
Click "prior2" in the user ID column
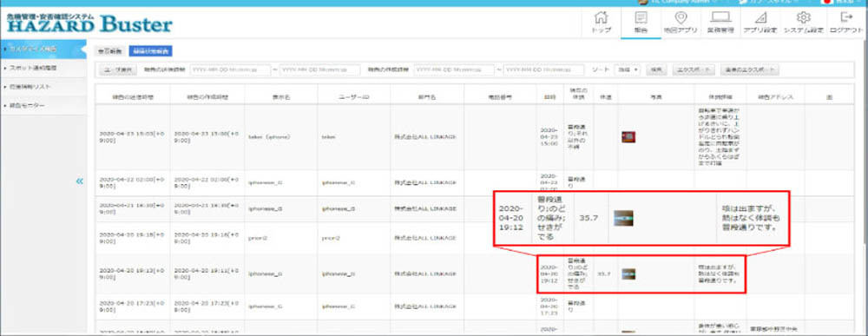pos(331,238)
